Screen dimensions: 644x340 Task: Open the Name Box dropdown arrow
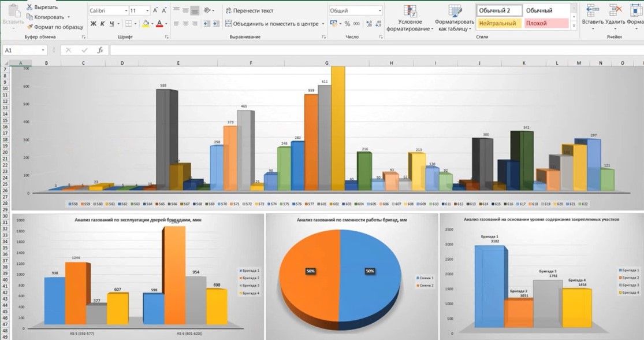tap(43, 50)
